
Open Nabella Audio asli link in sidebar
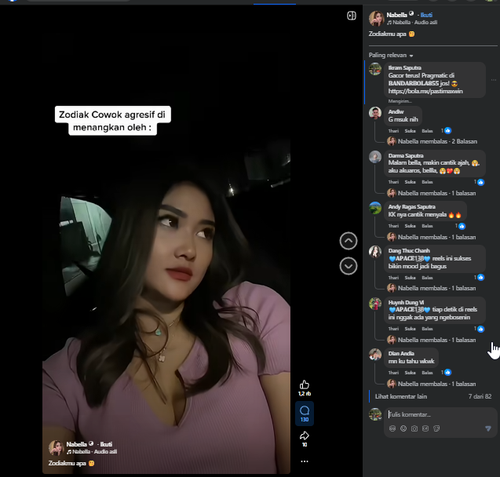pyautogui.click(x=412, y=22)
